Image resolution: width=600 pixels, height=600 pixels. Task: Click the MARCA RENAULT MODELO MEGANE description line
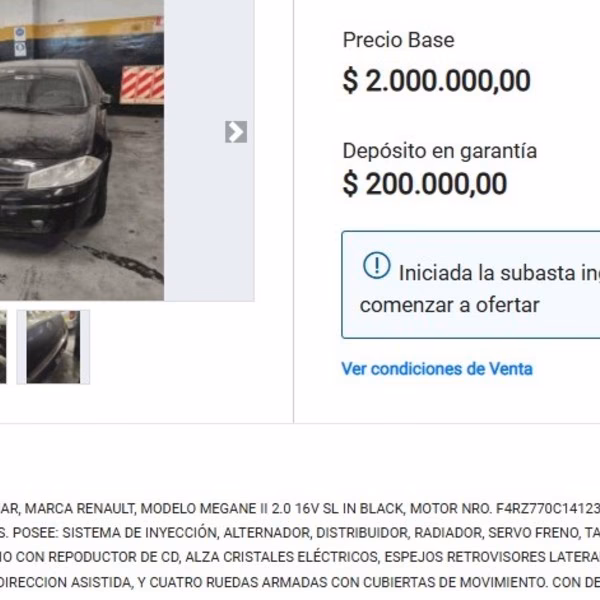point(300,509)
